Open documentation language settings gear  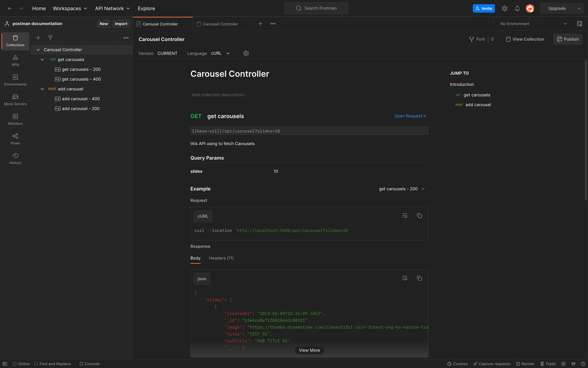246,53
